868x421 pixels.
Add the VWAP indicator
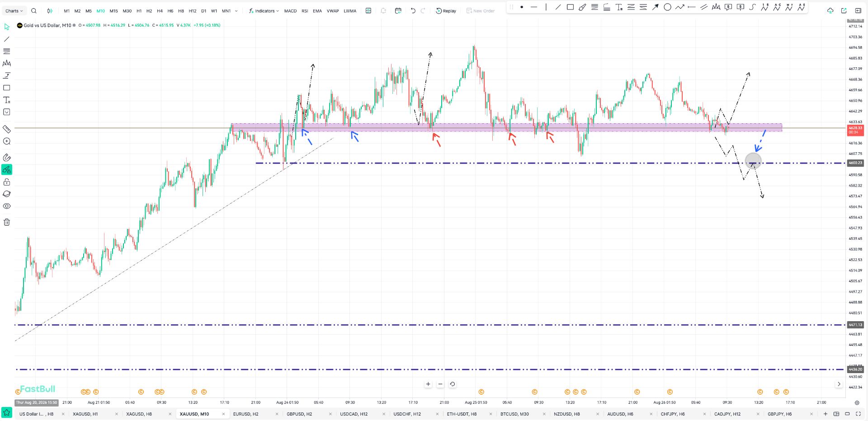[333, 11]
